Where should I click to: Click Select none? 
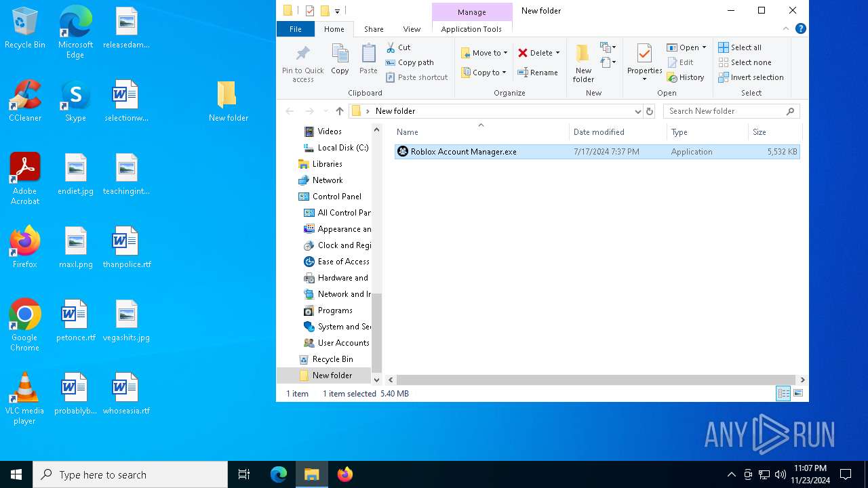point(745,62)
